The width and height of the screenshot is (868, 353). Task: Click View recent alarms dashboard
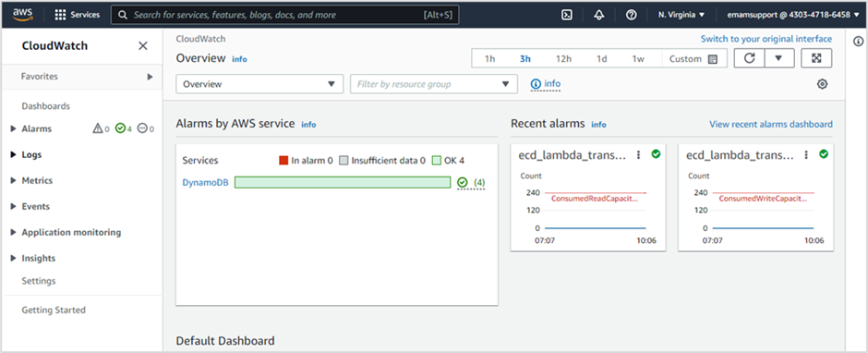click(771, 124)
